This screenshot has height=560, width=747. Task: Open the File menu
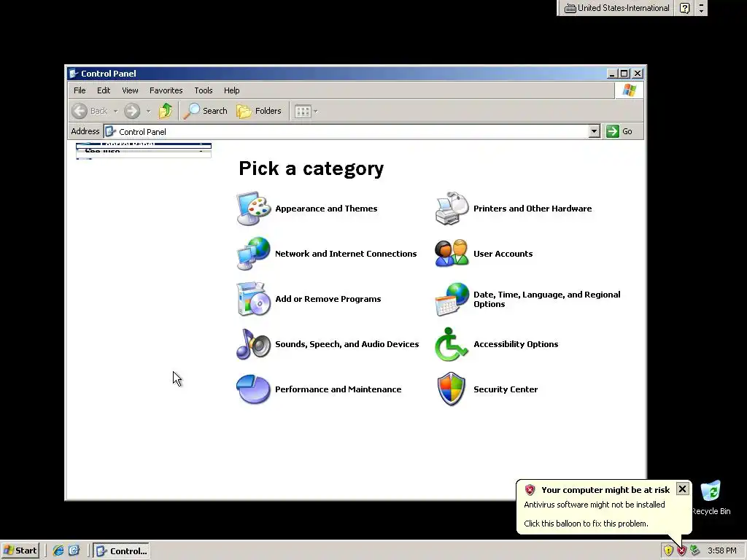coord(80,90)
